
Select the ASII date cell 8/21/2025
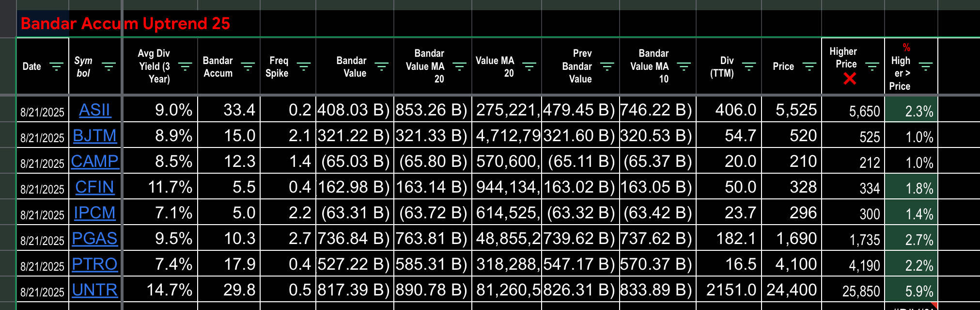(x=42, y=110)
